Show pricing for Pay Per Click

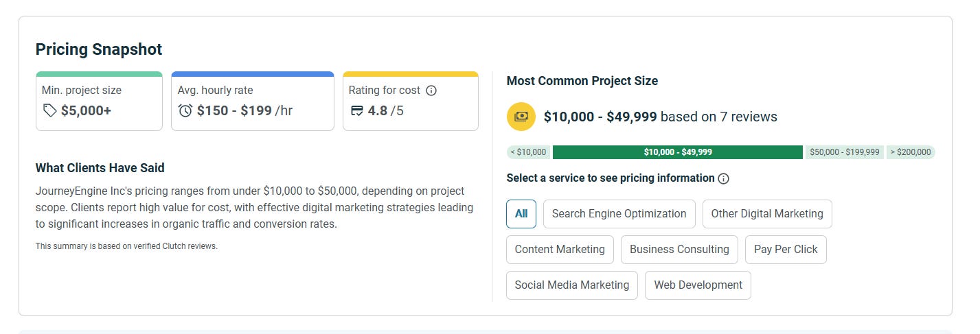coord(786,250)
